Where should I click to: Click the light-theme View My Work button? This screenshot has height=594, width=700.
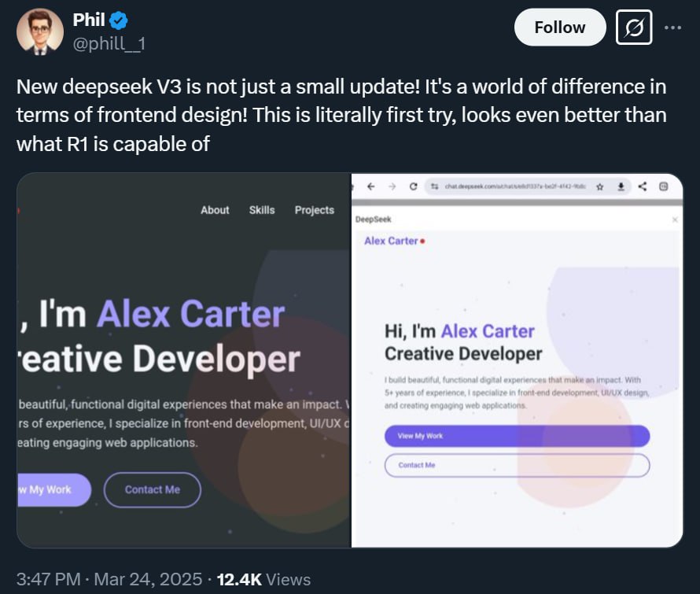[517, 436]
